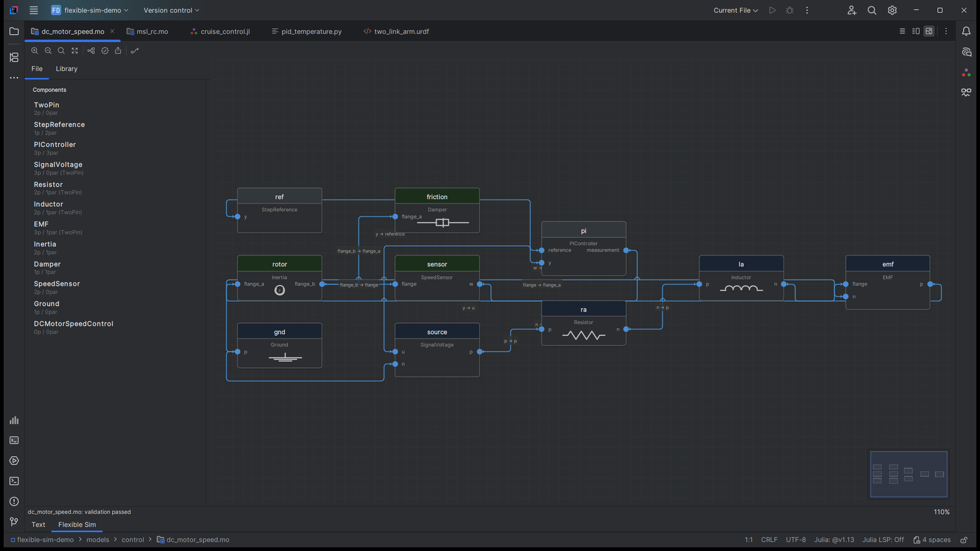The width and height of the screenshot is (980, 551).
Task: Click the models breadcrumb
Action: tap(97, 540)
